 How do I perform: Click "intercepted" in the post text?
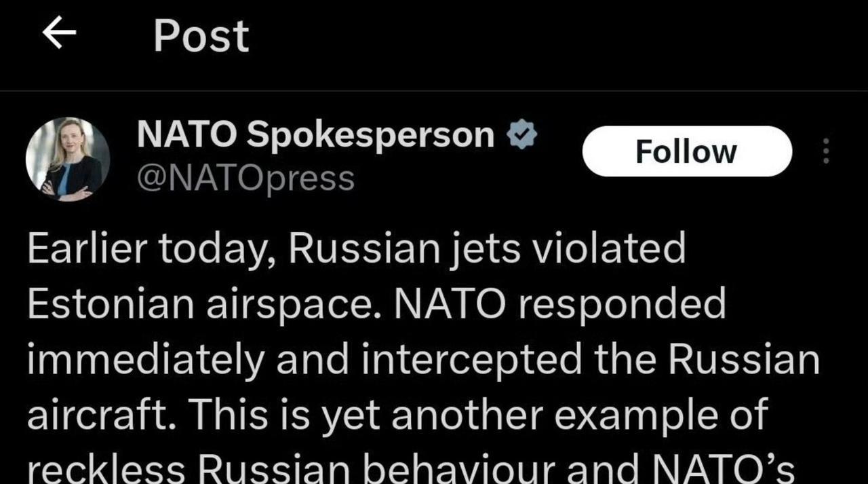coord(471,361)
